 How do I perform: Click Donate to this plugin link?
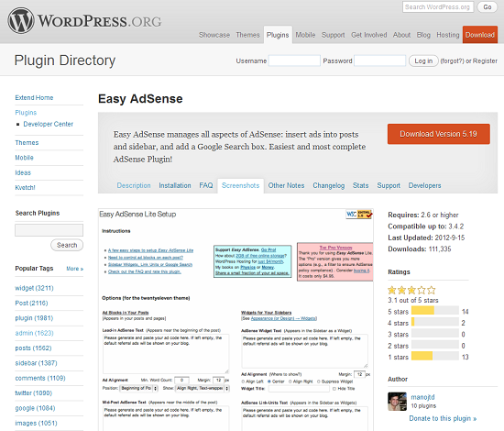tap(443, 418)
